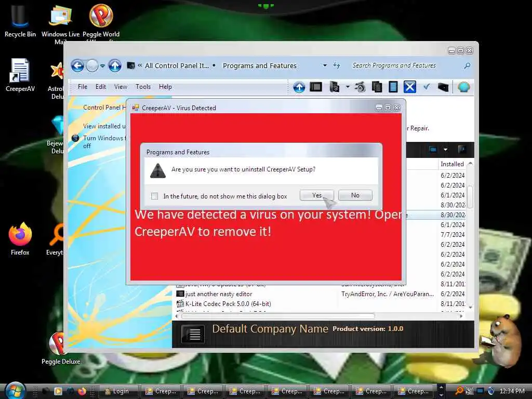Open the View menu

[x=121, y=87]
